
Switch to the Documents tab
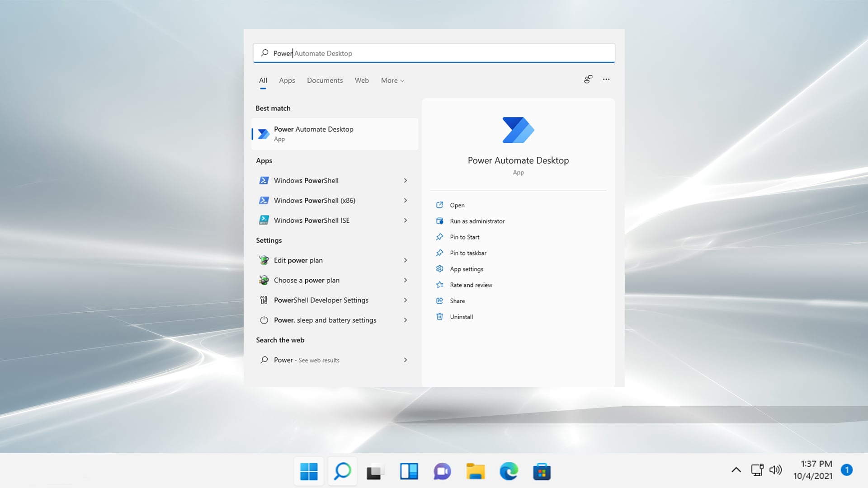point(325,80)
